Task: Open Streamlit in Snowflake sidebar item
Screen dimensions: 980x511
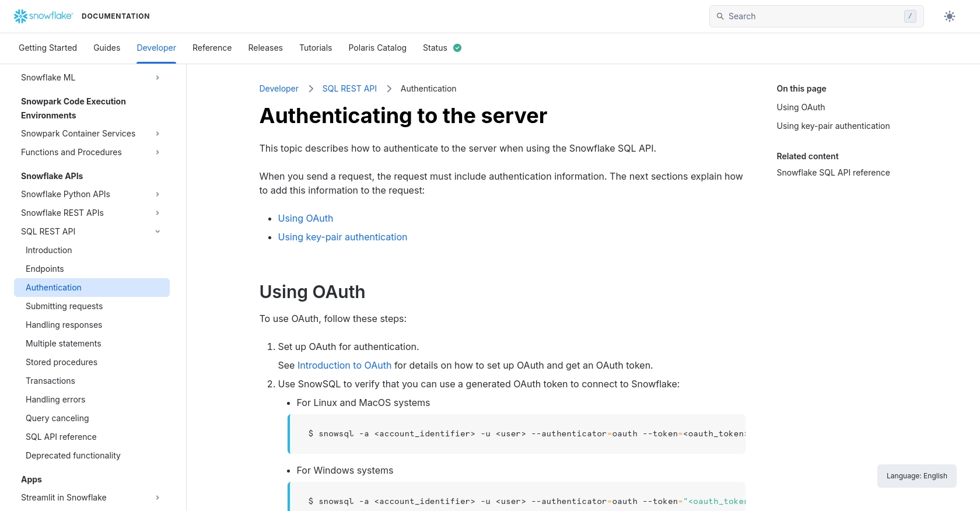Action: (x=64, y=498)
